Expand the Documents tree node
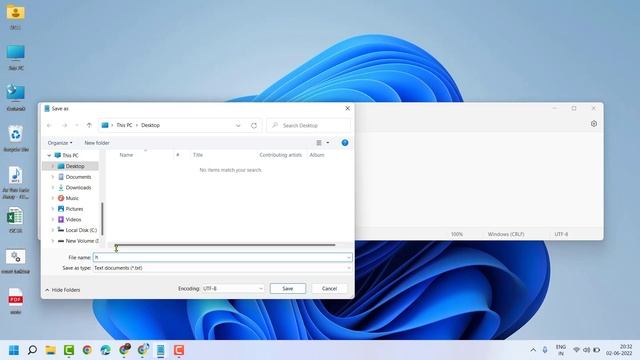Screen dimensions: 640x360 tap(52, 177)
